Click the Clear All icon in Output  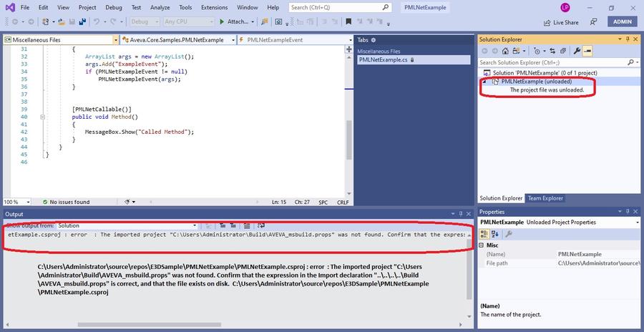tap(247, 225)
